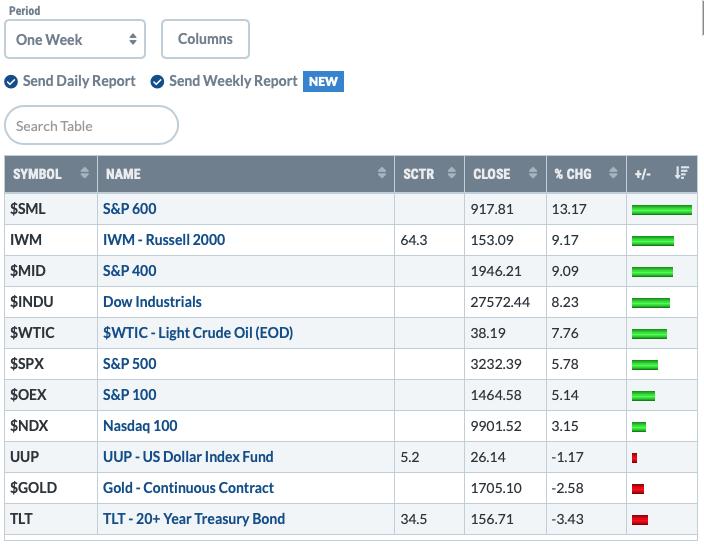Open the S&P 100 link

[129, 395]
